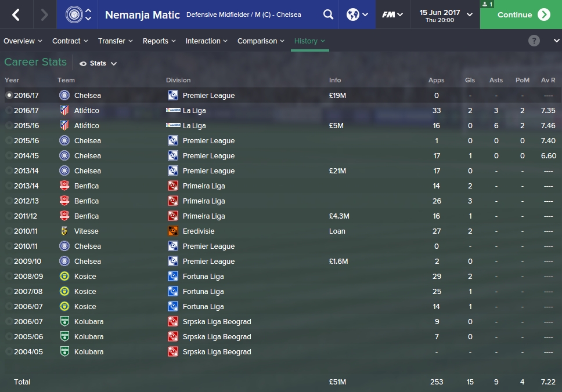Select the 2016/17 Chelsea row radio button
The width and height of the screenshot is (562, 392).
(9, 95)
